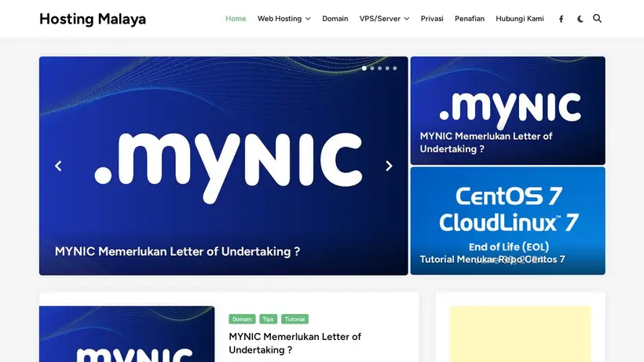Open the Penafian page
644x362 pixels.
[x=470, y=19]
